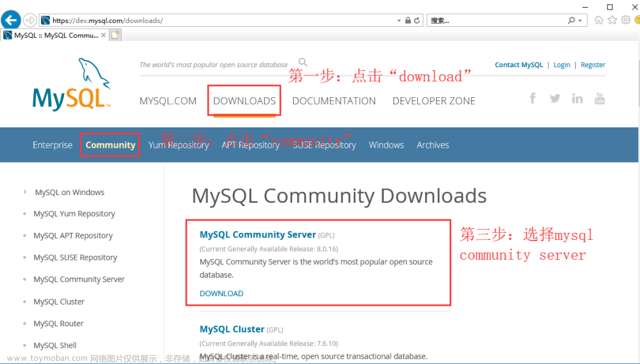
Task: Open the search provider dropdown arrow
Action: [580, 20]
